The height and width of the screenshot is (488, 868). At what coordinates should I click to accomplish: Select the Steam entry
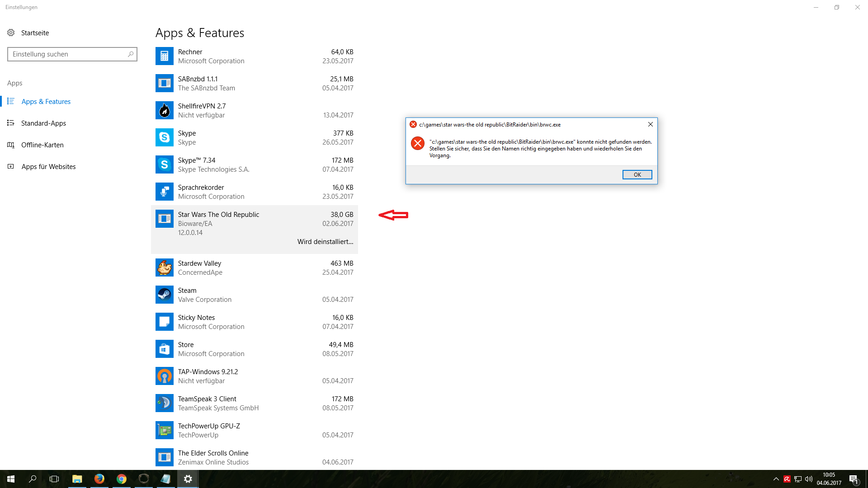pos(255,295)
